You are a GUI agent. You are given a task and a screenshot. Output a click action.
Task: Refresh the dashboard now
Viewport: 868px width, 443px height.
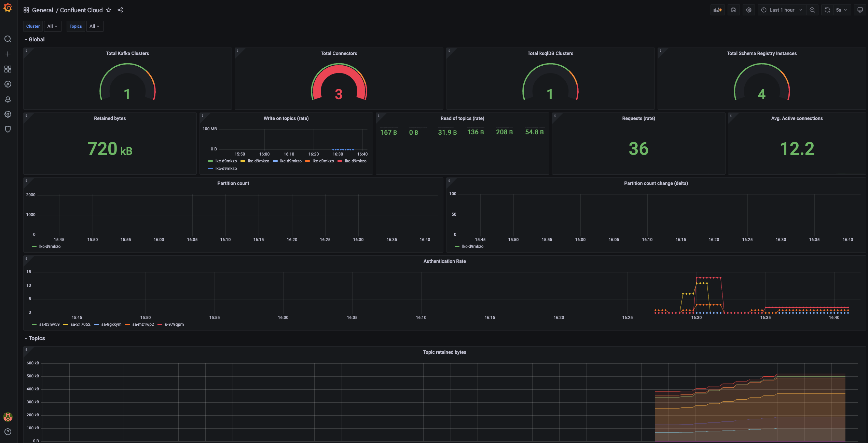(827, 10)
